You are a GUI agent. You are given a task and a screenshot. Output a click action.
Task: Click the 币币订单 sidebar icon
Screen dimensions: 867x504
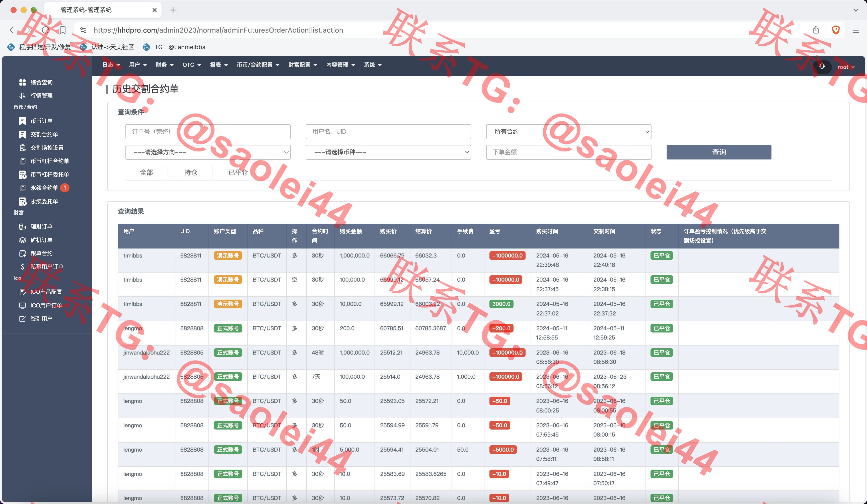(22, 121)
